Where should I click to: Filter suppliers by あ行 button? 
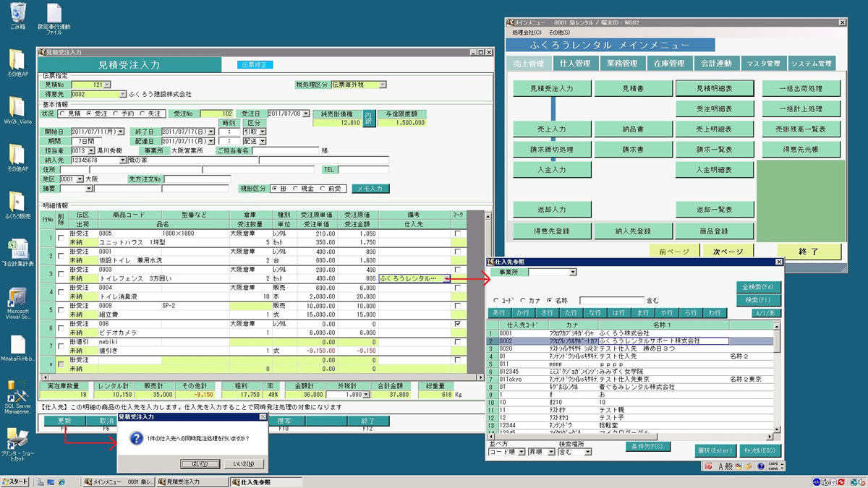pyautogui.click(x=498, y=313)
